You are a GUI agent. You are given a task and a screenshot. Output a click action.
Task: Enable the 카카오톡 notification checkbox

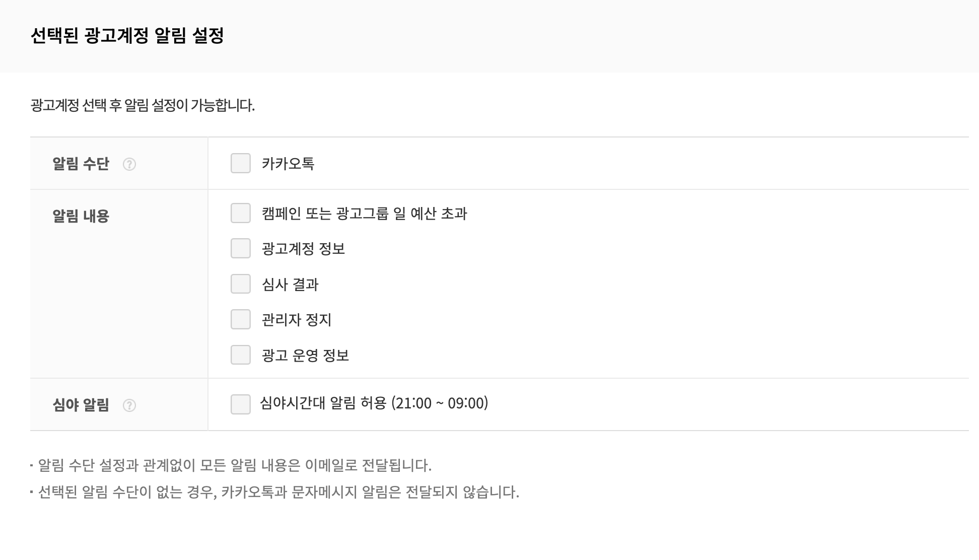(241, 164)
